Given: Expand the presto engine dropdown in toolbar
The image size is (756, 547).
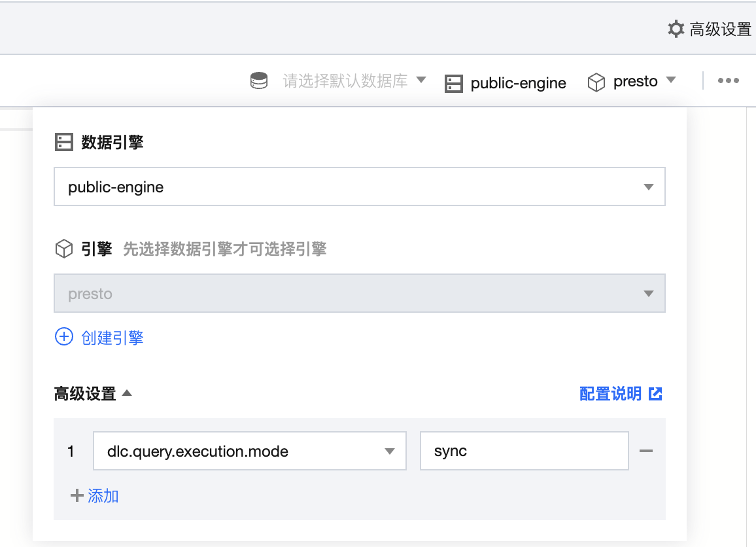Looking at the screenshot, I should click(x=670, y=80).
